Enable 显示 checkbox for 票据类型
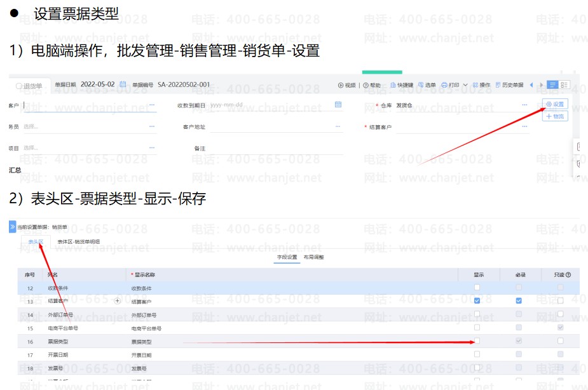 pyautogui.click(x=477, y=340)
